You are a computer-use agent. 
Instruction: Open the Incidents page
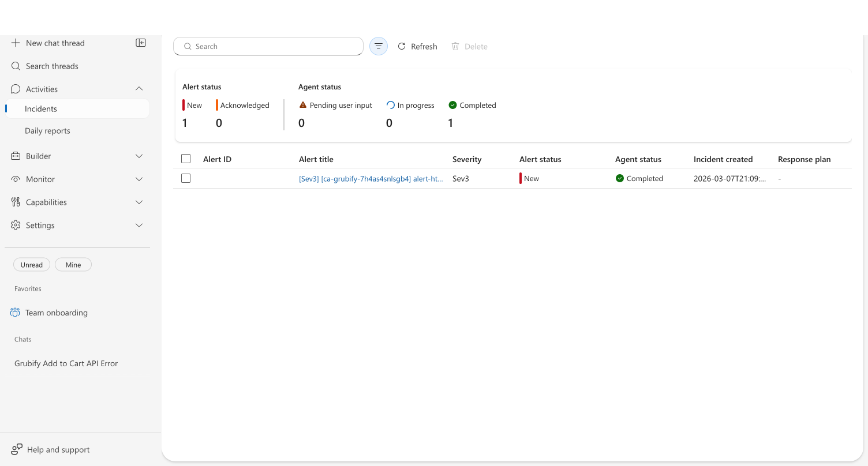(77, 109)
